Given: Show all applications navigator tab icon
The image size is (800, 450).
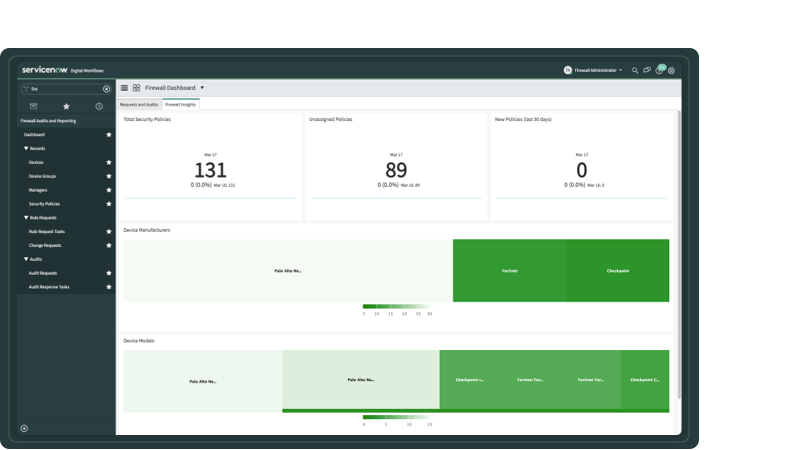Looking at the screenshot, I should (33, 106).
